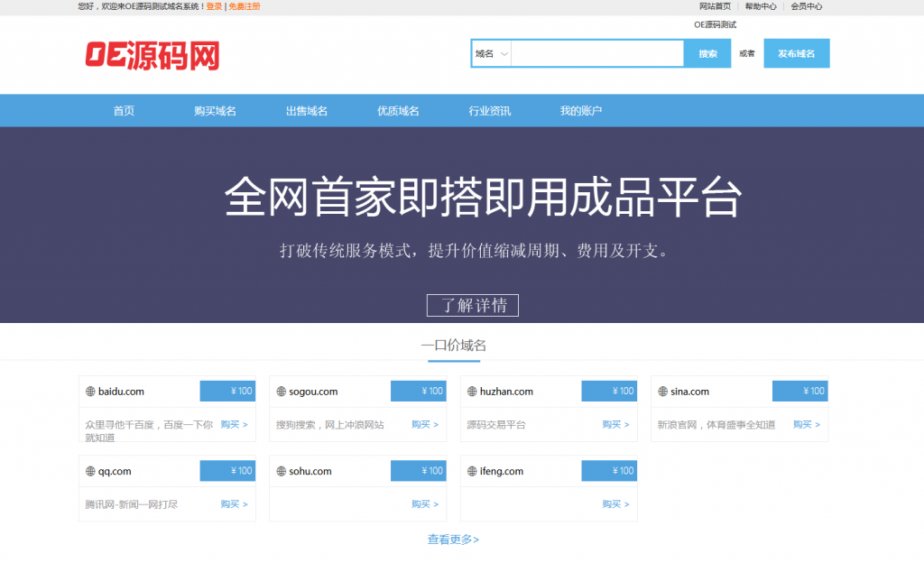The image size is (924, 563).
Task: Click the 发布域名 button
Action: point(796,53)
